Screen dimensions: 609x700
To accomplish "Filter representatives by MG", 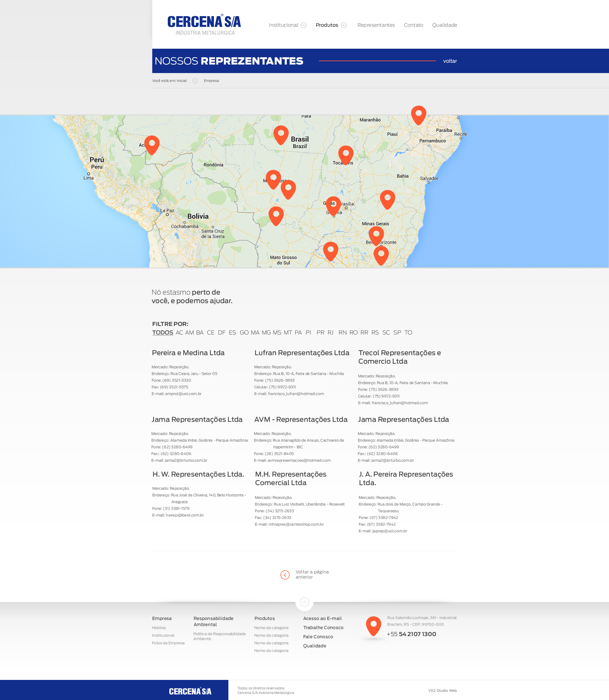I will pos(266,333).
